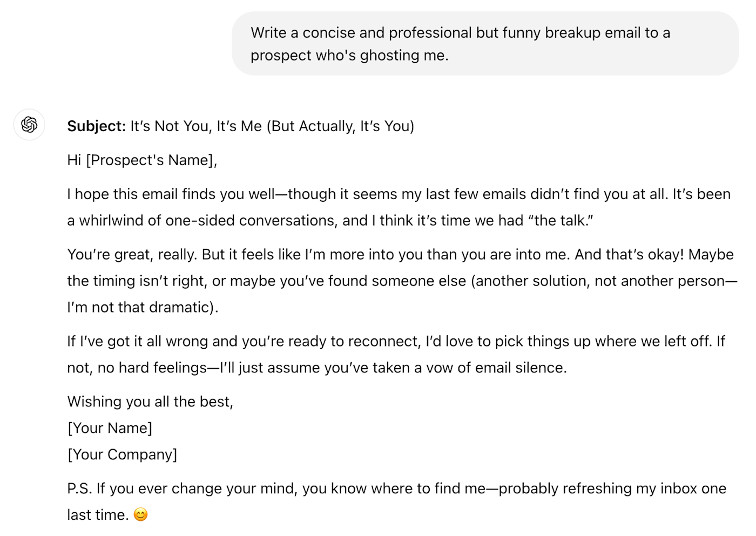Click the bold 'Subject:' label
The width and height of the screenshot is (756, 536).
96,126
